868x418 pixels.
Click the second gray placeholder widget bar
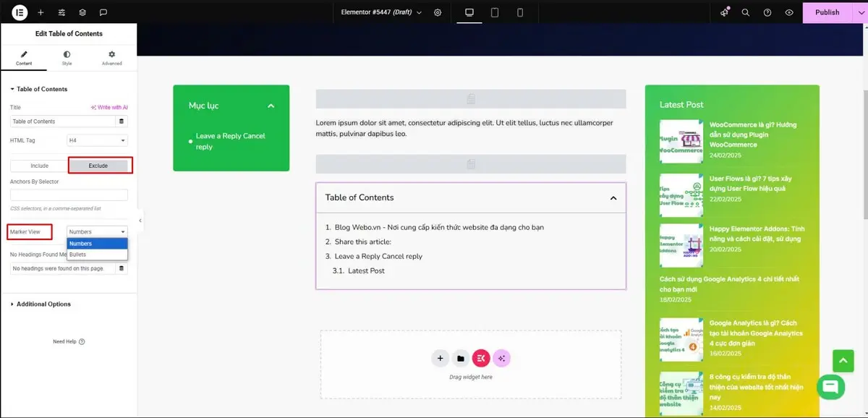click(471, 164)
